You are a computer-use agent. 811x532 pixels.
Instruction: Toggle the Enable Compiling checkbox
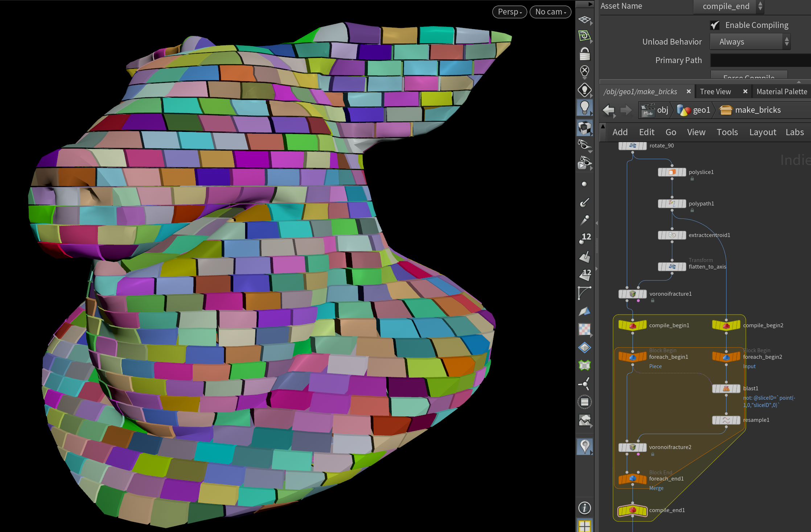coord(715,25)
